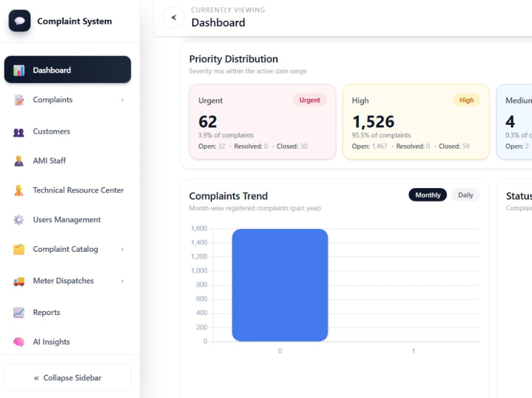This screenshot has height=398, width=532.
Task: Click the yellow High badge
Action: click(x=466, y=100)
